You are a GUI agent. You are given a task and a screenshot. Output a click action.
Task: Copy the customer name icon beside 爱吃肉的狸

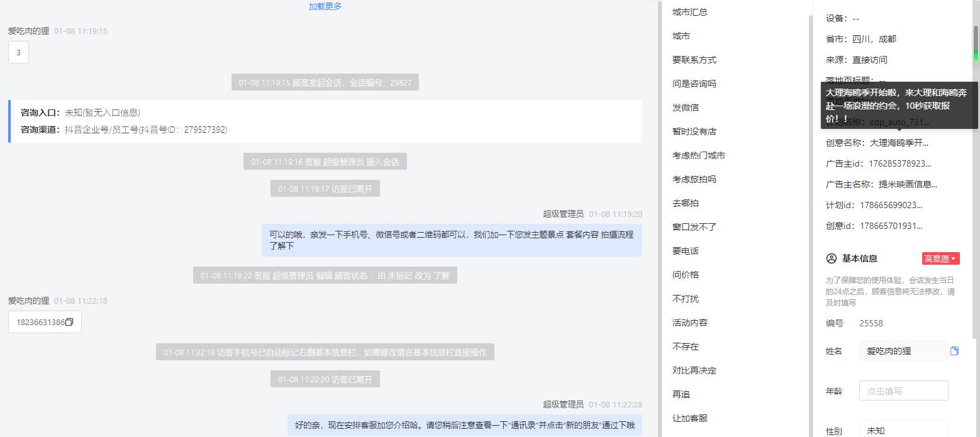(x=954, y=351)
